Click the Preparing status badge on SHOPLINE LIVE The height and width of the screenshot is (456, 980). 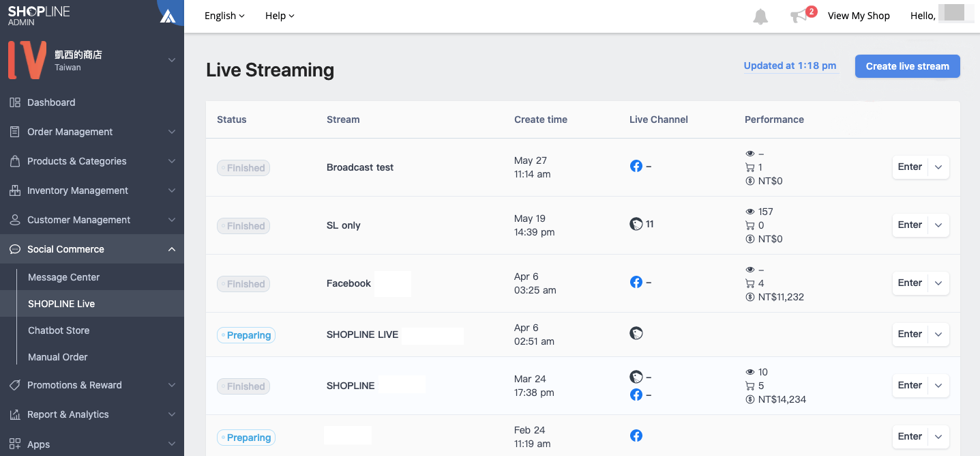(x=246, y=335)
